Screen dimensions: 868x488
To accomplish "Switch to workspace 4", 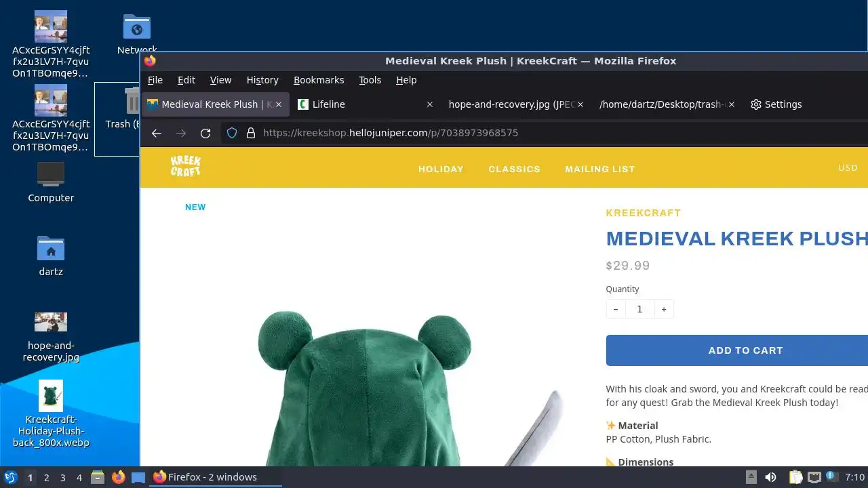I will 79,477.
